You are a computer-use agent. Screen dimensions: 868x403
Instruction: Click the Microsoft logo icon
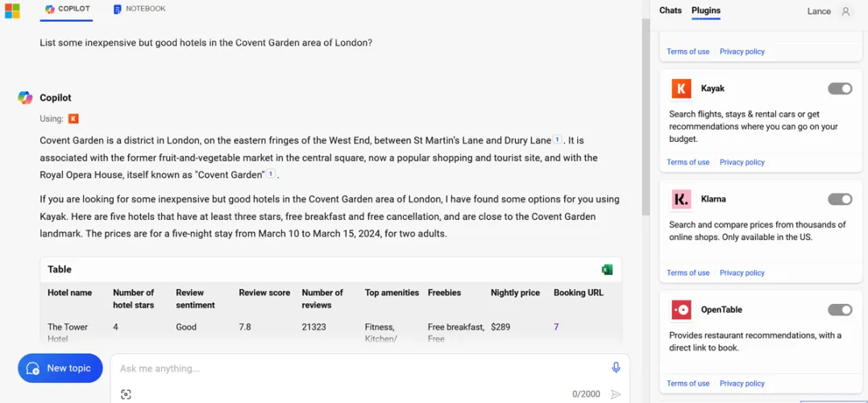[12, 10]
